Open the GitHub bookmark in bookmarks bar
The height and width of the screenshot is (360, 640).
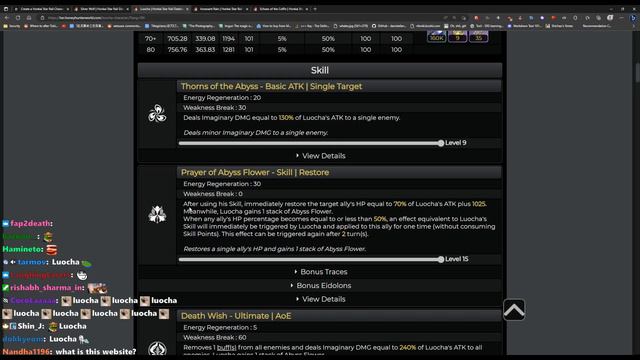click(x=389, y=26)
